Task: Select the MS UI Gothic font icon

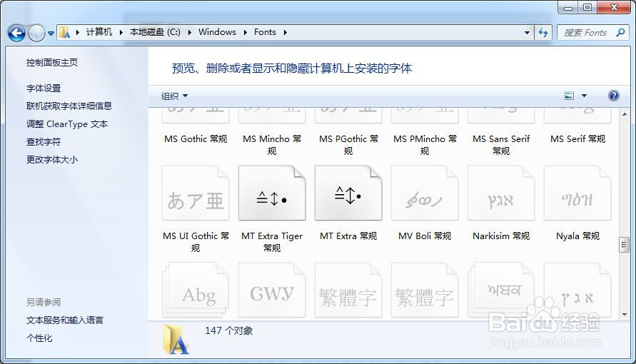Action: tap(196, 193)
